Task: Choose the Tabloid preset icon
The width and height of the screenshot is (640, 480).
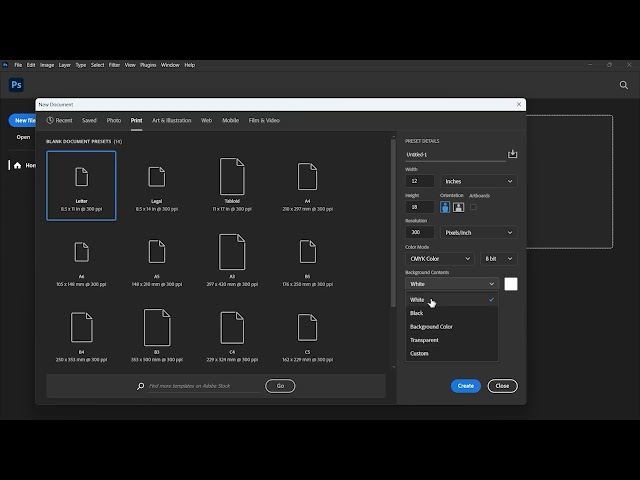Action: pyautogui.click(x=232, y=176)
